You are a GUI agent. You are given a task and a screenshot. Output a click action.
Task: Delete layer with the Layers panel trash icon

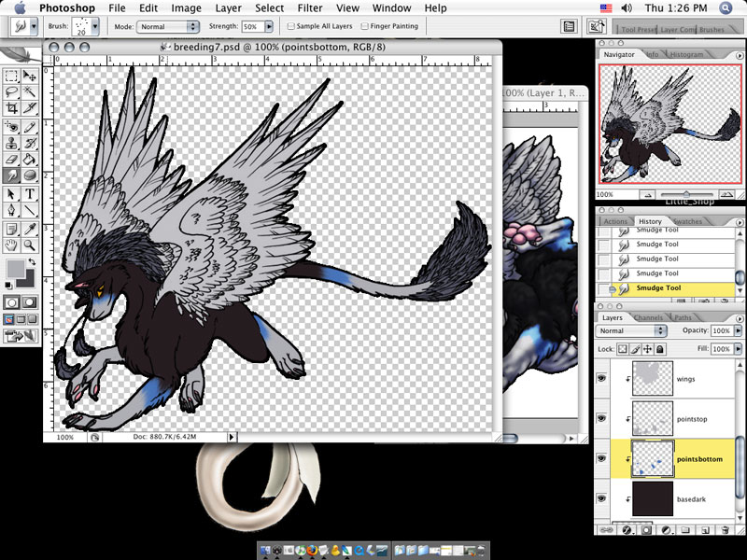725,529
